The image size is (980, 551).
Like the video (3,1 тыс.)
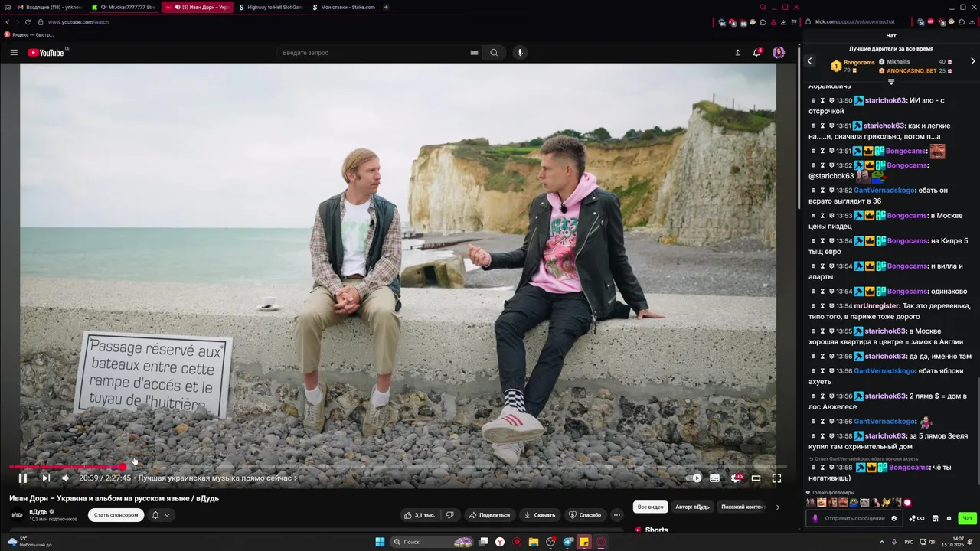[420, 515]
